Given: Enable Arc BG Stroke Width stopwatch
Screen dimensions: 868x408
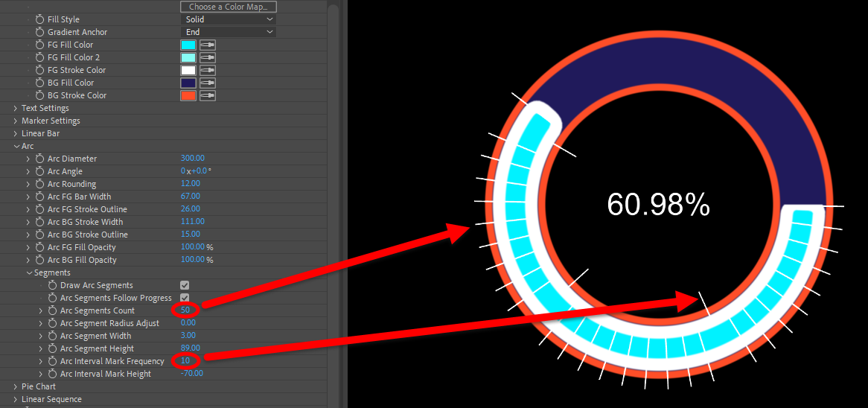Looking at the screenshot, I should pos(40,222).
